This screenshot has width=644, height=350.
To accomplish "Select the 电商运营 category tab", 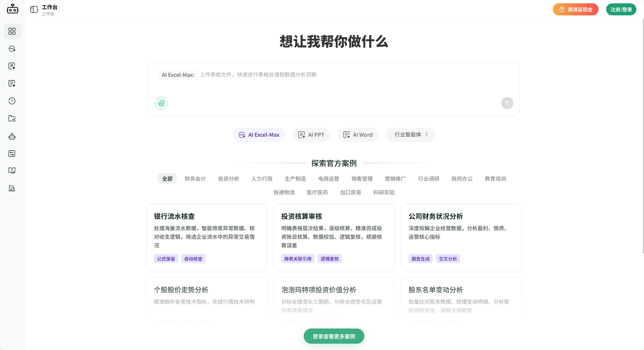I will pos(328,179).
